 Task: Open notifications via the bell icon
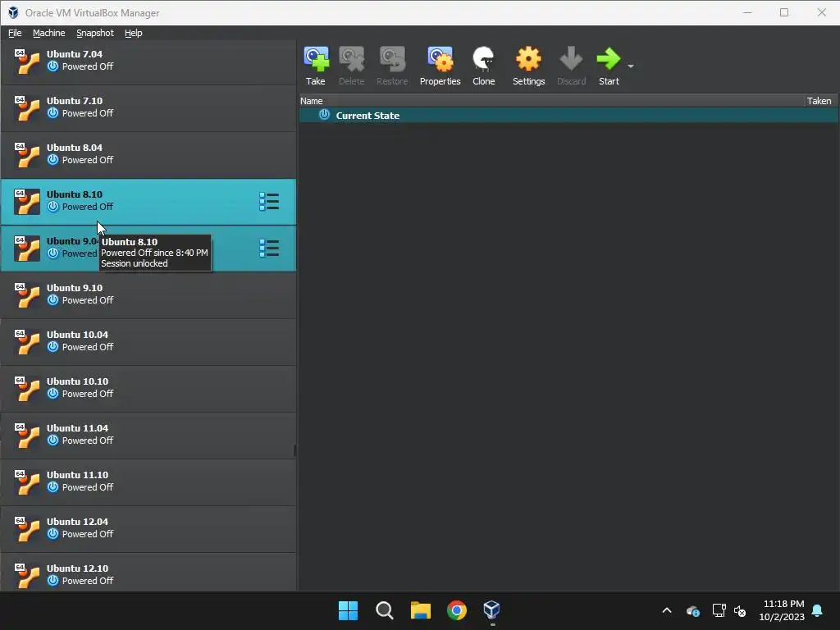click(818, 610)
